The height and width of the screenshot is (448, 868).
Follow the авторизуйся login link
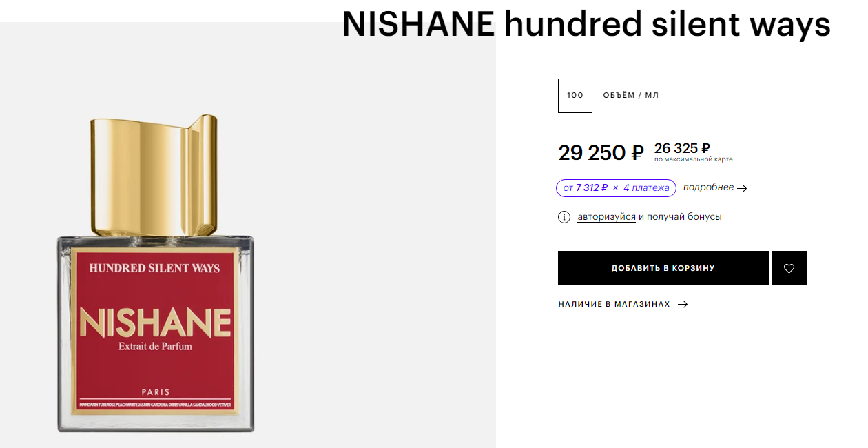[606, 217]
